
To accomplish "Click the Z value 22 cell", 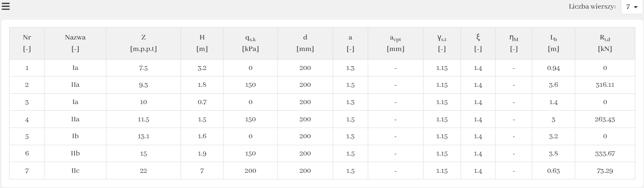I will point(143,171).
